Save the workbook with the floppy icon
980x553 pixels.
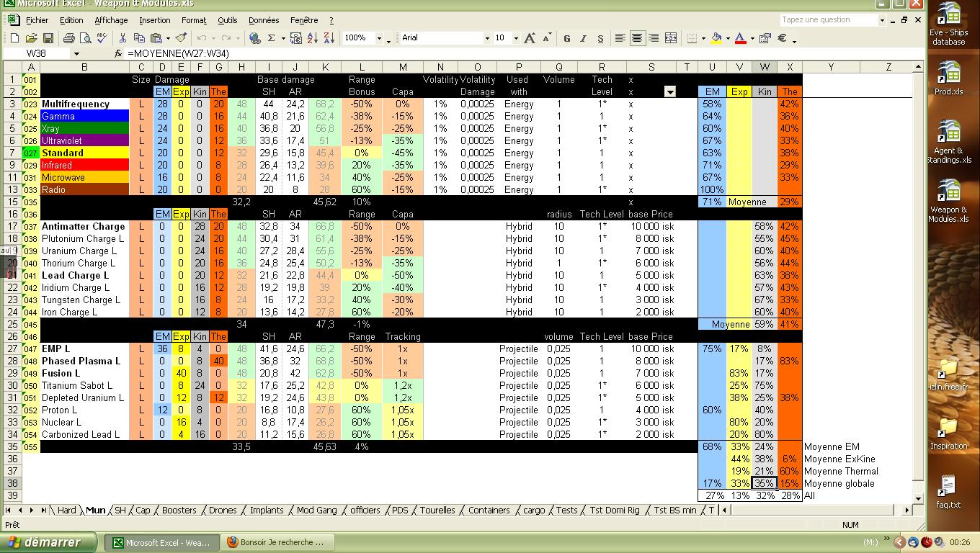pos(48,38)
